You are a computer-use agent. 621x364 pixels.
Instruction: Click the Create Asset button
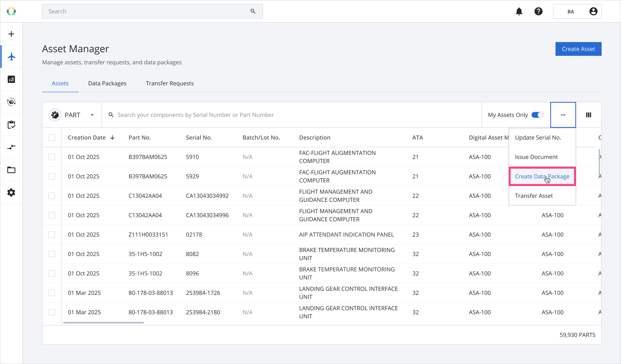tap(578, 49)
